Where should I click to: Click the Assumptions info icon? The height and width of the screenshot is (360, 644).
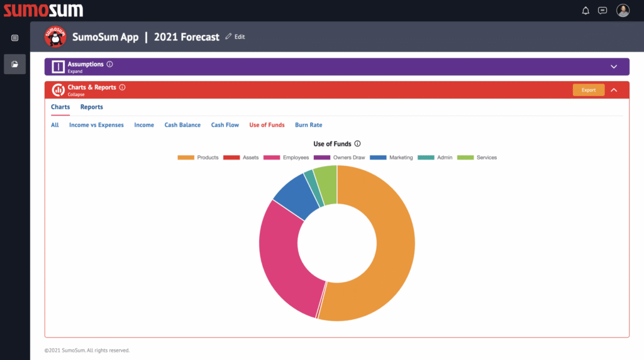click(x=110, y=64)
